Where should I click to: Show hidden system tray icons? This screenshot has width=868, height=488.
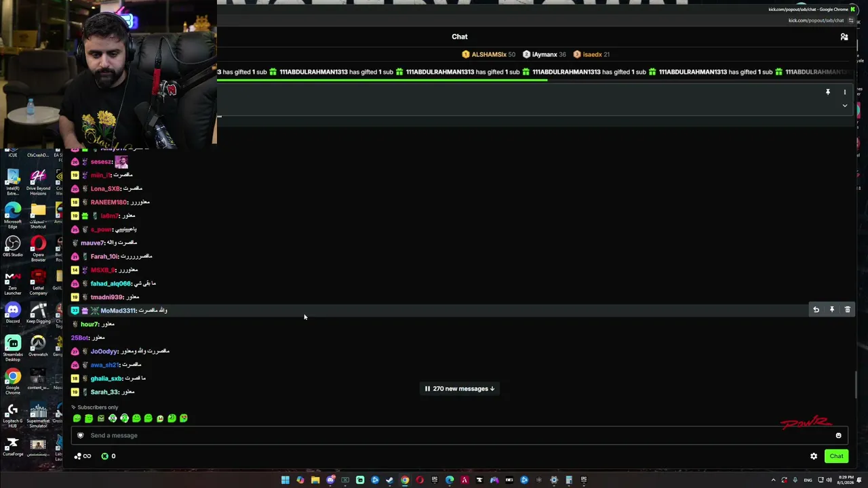coord(773,480)
